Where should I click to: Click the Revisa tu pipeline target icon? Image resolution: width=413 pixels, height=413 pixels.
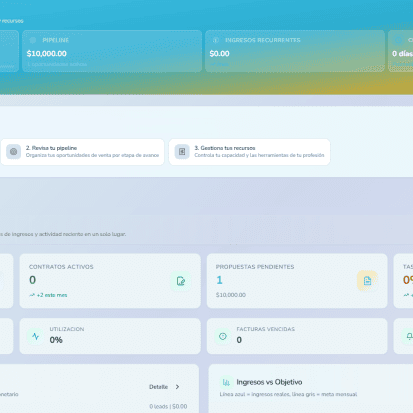point(14,152)
